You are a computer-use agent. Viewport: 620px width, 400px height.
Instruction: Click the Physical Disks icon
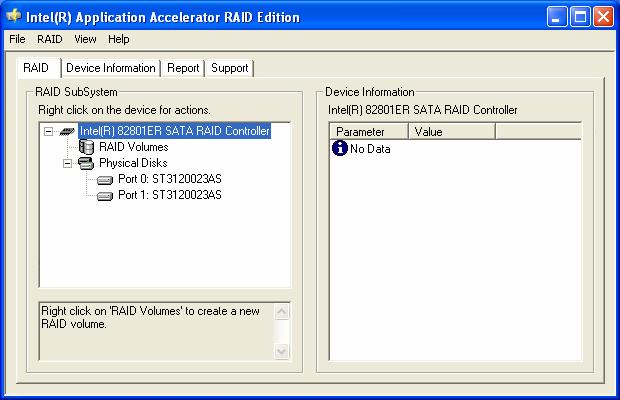coord(86,163)
